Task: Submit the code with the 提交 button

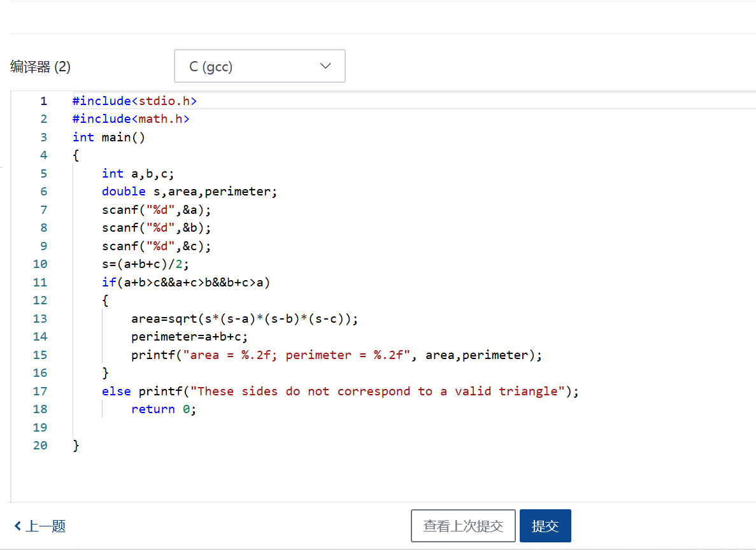Action: pos(545,526)
